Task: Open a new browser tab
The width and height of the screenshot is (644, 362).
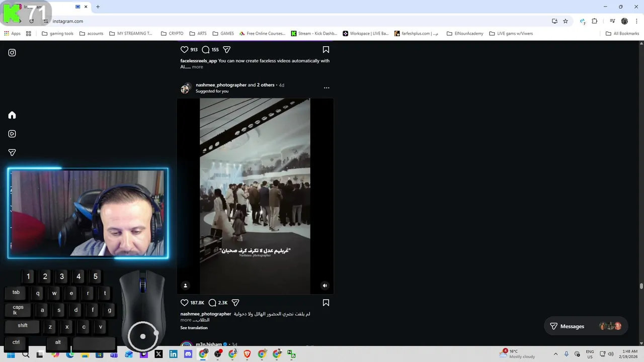Action: point(98,7)
